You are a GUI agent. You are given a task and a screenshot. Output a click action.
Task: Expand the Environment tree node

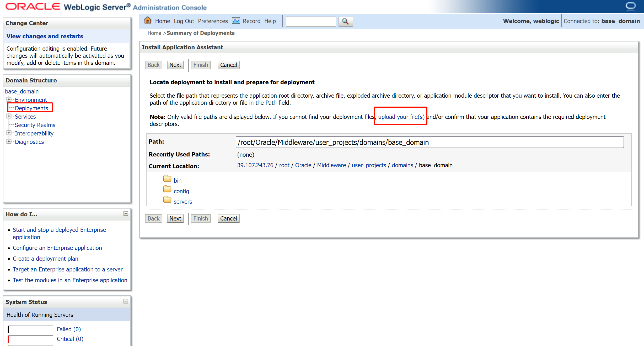coord(9,99)
